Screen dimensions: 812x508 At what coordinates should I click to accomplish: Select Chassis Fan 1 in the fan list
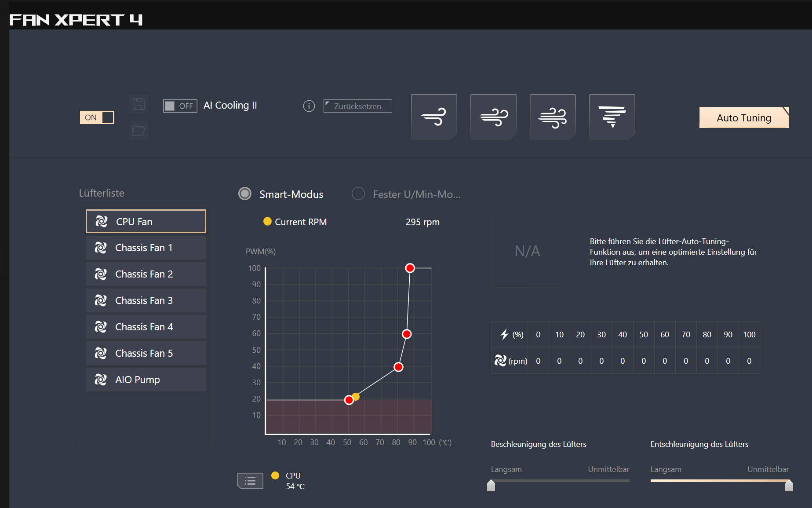pyautogui.click(x=146, y=248)
